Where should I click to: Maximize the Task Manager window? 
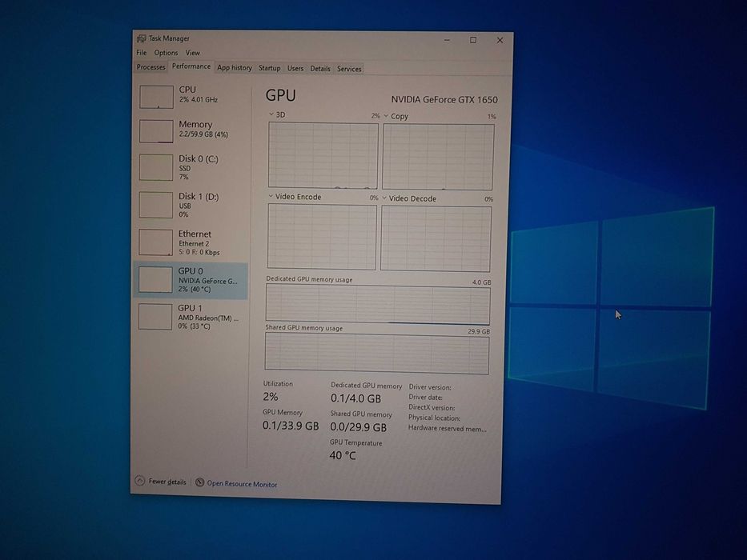pos(473,40)
